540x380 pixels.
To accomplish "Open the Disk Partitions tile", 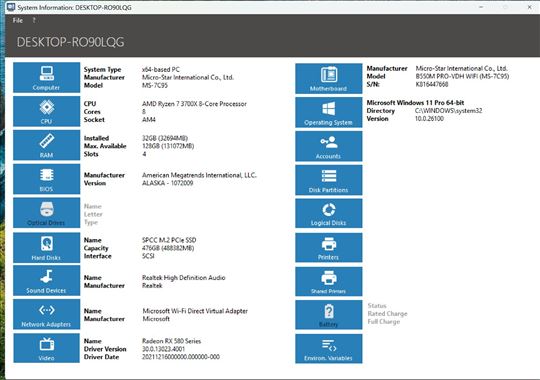I will pos(329,180).
